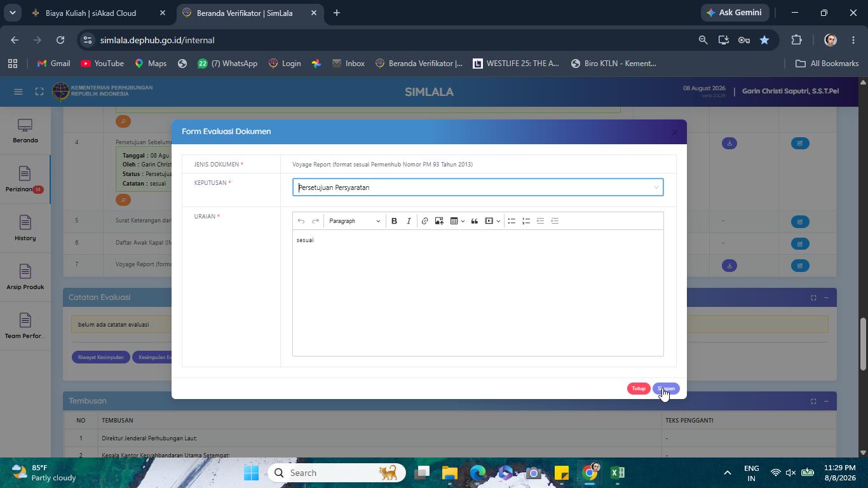868x488 pixels.
Task: Click the Simpan button
Action: [x=666, y=389]
